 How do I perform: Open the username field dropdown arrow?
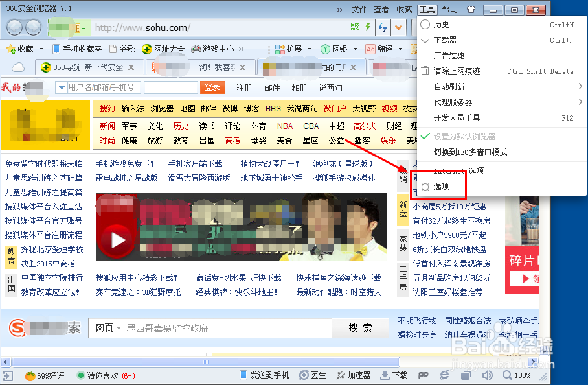point(61,87)
